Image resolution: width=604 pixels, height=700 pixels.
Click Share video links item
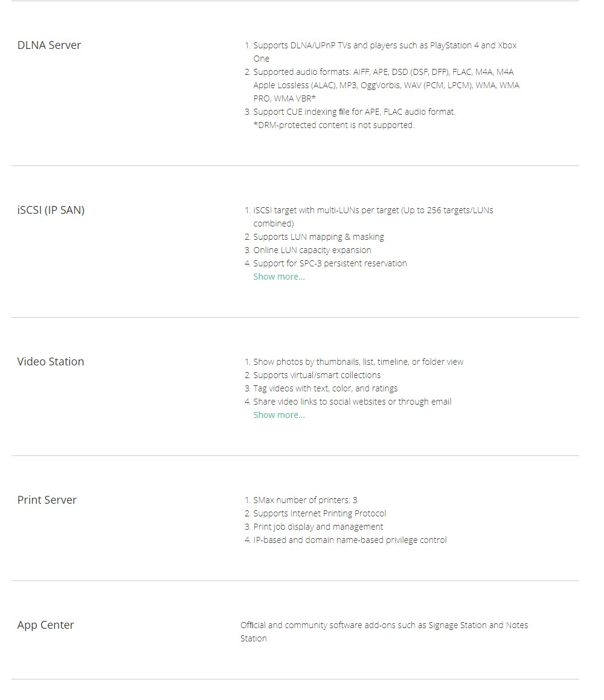tap(352, 402)
